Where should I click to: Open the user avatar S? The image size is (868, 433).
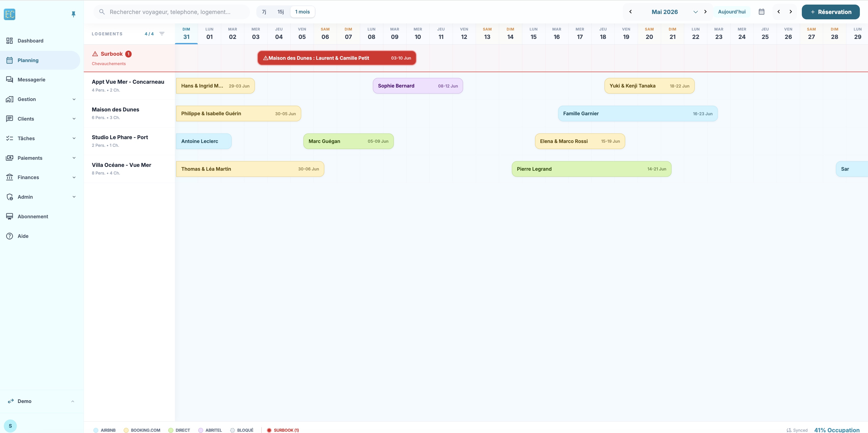coord(10,426)
